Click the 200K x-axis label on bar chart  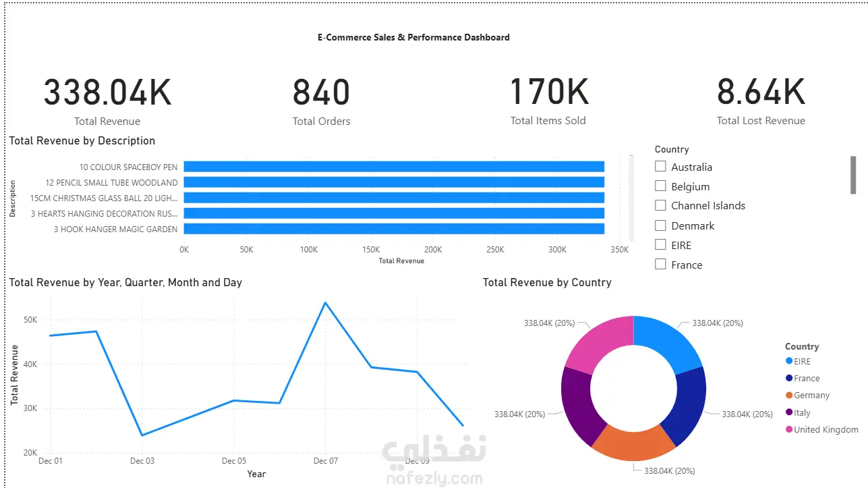(433, 250)
